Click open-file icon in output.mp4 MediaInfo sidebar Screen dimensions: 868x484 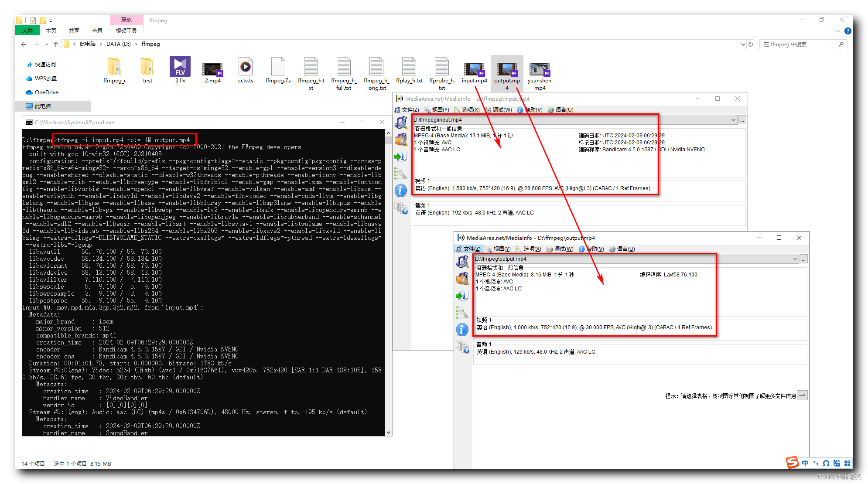[462, 262]
